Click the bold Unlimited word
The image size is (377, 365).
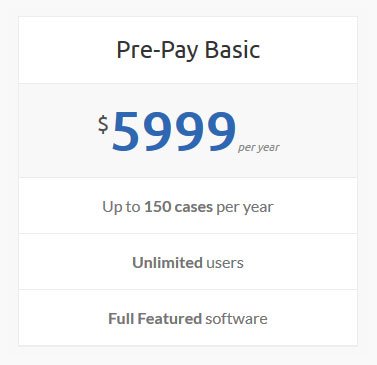click(x=167, y=263)
